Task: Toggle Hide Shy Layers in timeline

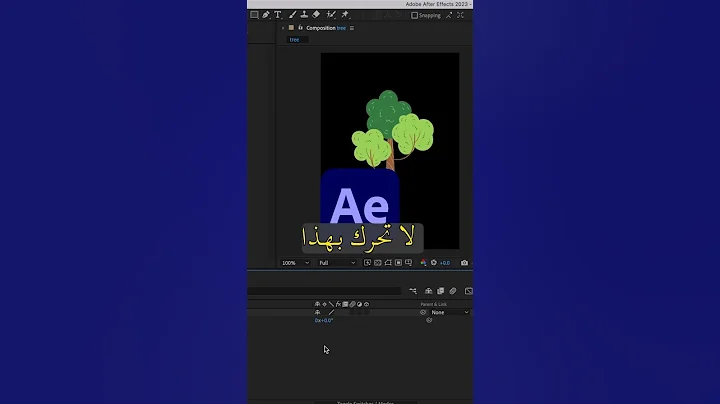Action: (x=428, y=291)
